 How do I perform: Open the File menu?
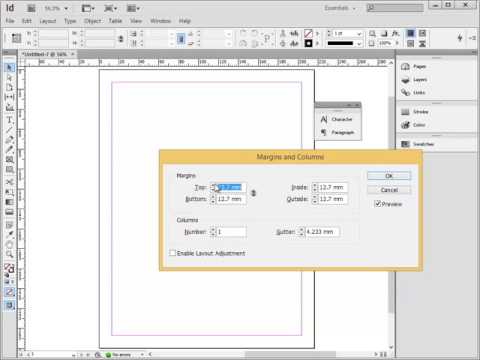[10, 21]
